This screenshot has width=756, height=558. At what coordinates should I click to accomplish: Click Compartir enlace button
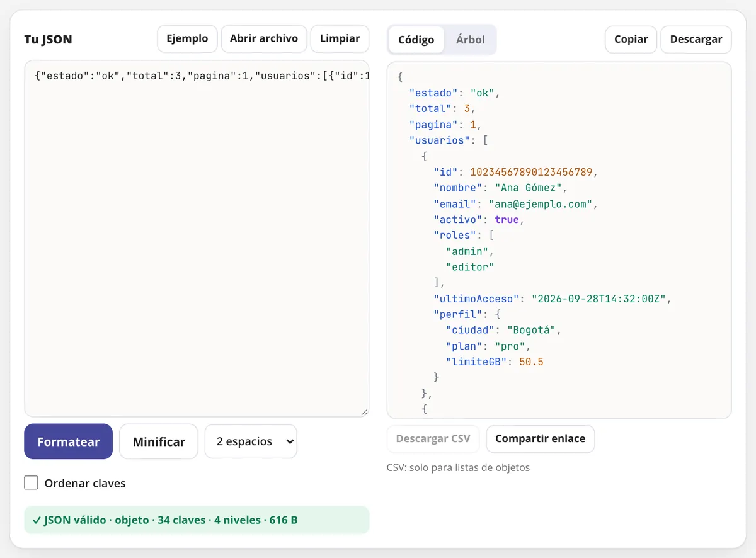click(x=541, y=439)
